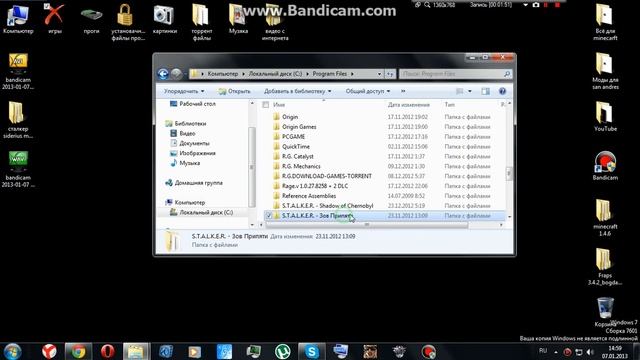Select Компьютер in the navigation pane
The image size is (640, 360).
(190, 202)
